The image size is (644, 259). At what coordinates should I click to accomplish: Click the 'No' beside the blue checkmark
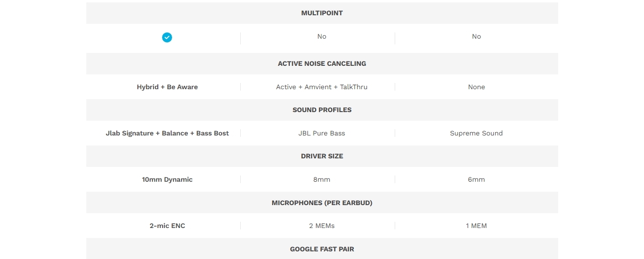322,37
